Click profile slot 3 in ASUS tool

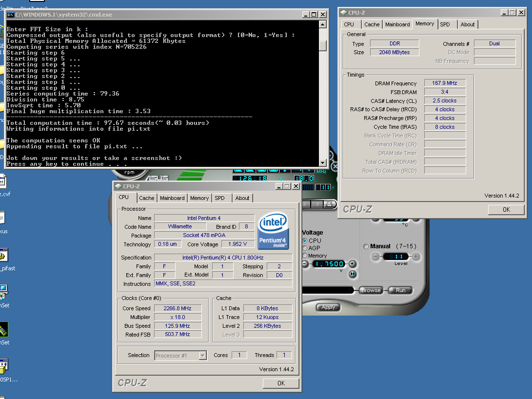click(317, 204)
